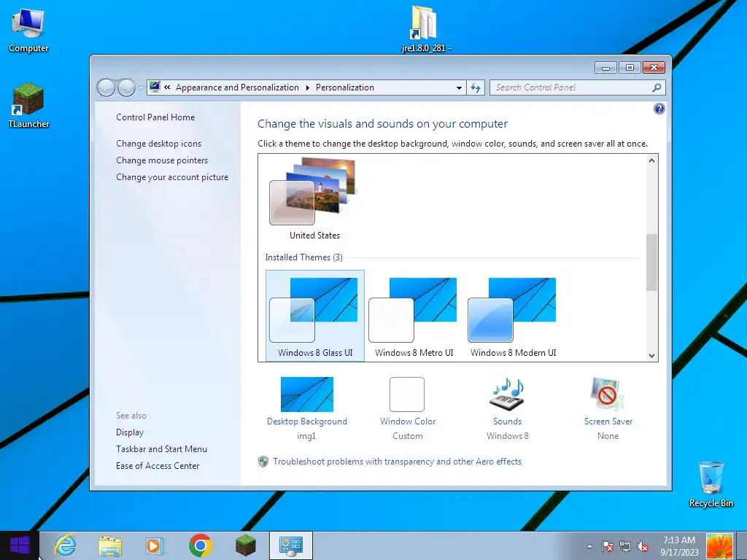747x560 pixels.
Task: Open the clock showing 7:13 AM
Action: click(679, 545)
